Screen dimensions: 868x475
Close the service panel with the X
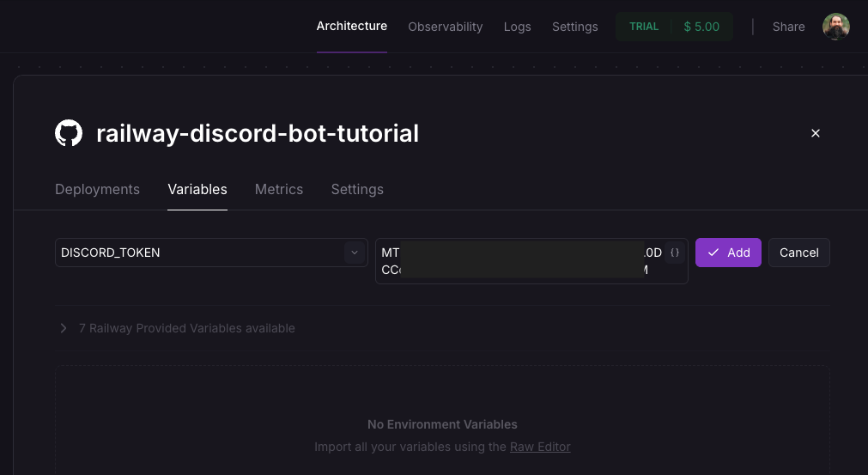816,133
